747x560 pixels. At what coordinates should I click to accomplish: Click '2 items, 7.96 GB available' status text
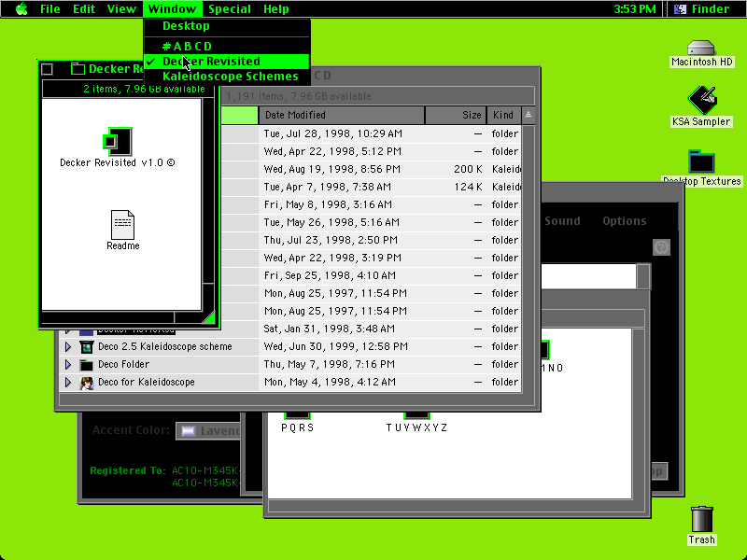click(144, 89)
